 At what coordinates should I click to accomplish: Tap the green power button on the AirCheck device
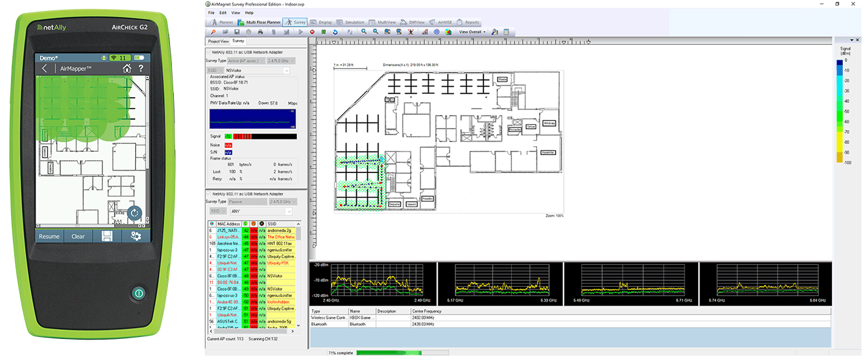[137, 293]
